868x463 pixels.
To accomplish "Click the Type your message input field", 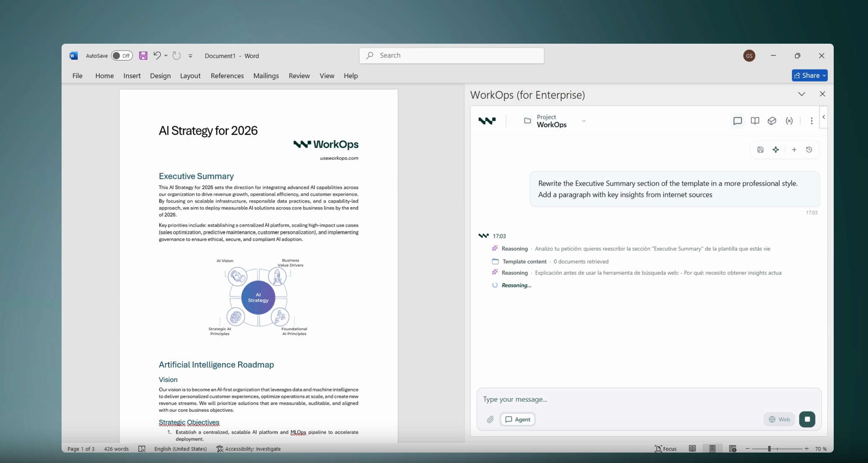I will click(648, 399).
